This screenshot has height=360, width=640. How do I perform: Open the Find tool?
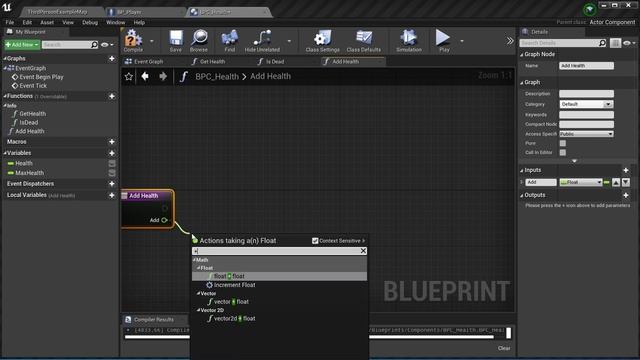tap(230, 40)
